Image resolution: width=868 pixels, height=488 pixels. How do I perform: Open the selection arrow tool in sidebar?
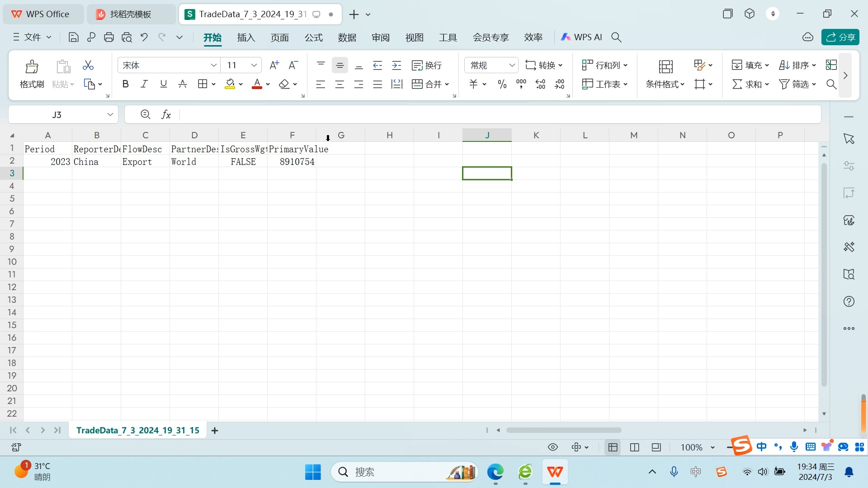[x=849, y=139]
